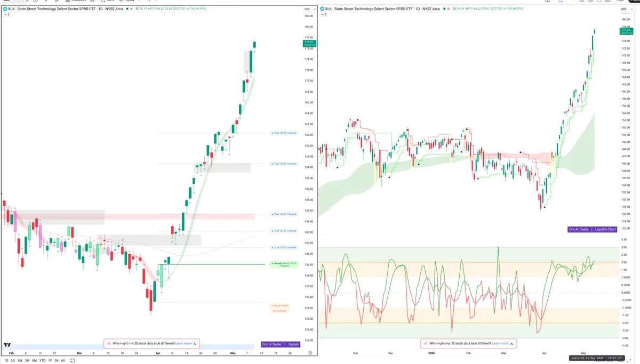Expand the left chart indicator legend (2)

tap(6, 14)
